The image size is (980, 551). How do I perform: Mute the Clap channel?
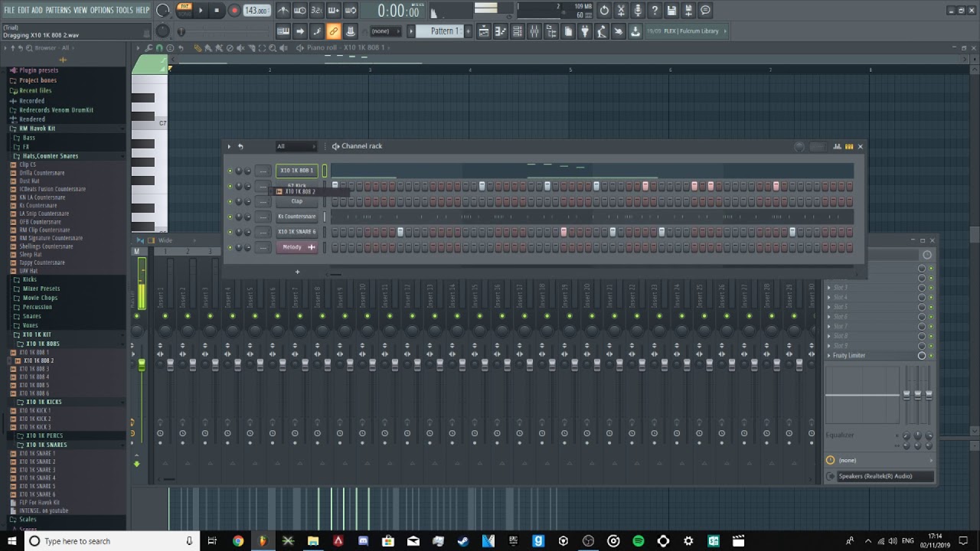(x=230, y=201)
